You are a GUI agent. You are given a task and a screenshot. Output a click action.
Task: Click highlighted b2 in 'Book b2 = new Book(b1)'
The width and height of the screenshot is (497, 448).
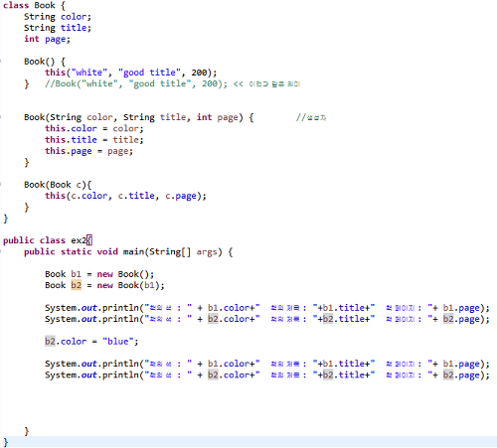(76, 285)
